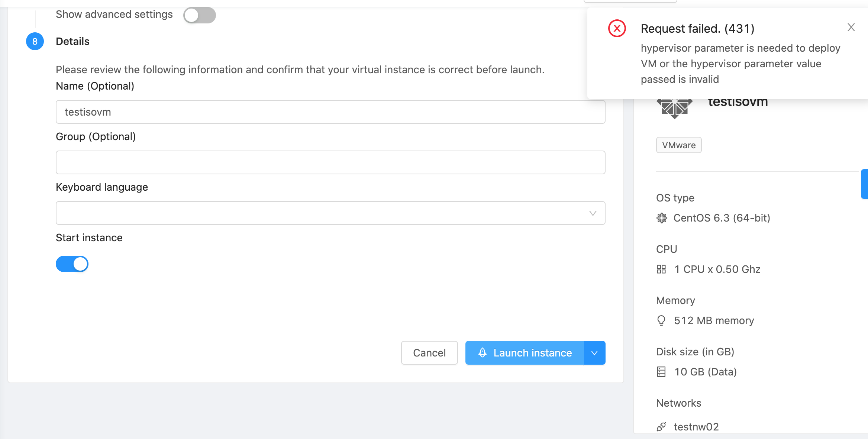The width and height of the screenshot is (868, 439).
Task: Click the CentOS template logo icon
Action: click(x=674, y=109)
